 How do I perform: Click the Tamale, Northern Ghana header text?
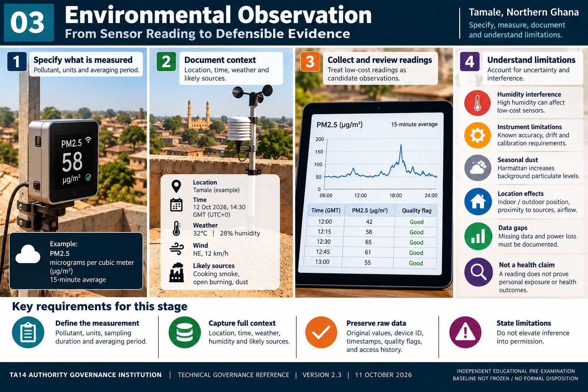pos(524,12)
